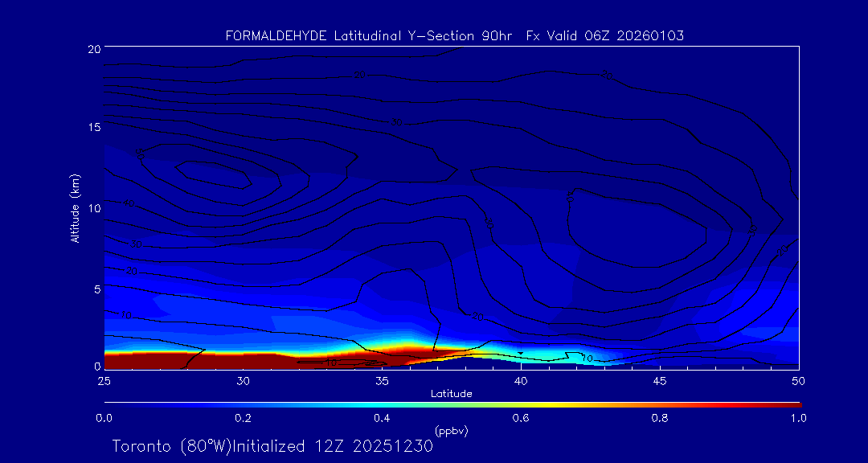868x463 pixels.
Task: Click the 25 latitude tick label
Action: [104, 379]
